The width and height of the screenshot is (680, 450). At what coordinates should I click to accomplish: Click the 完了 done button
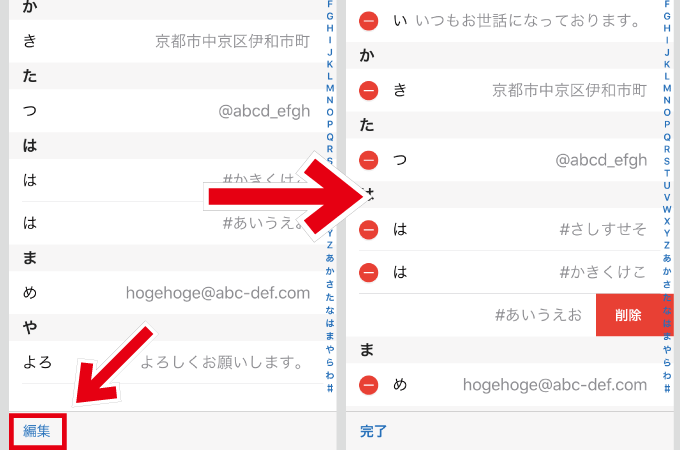373,431
